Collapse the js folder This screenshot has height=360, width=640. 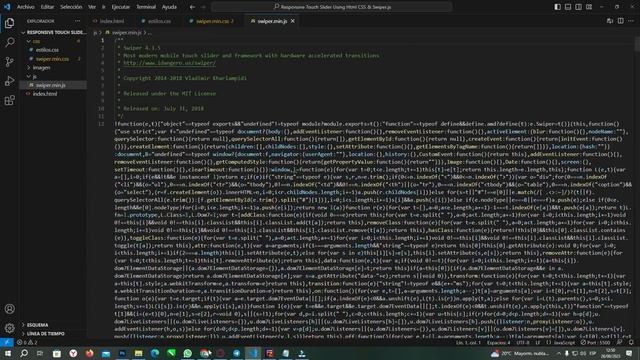point(53,76)
